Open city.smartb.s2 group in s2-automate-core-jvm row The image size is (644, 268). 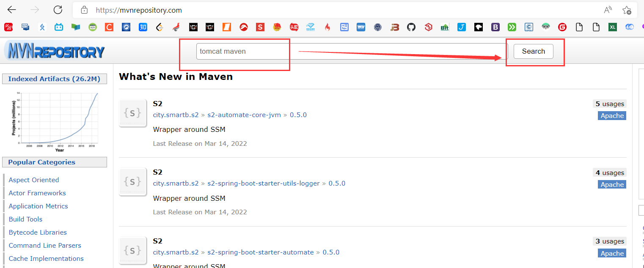(x=176, y=115)
